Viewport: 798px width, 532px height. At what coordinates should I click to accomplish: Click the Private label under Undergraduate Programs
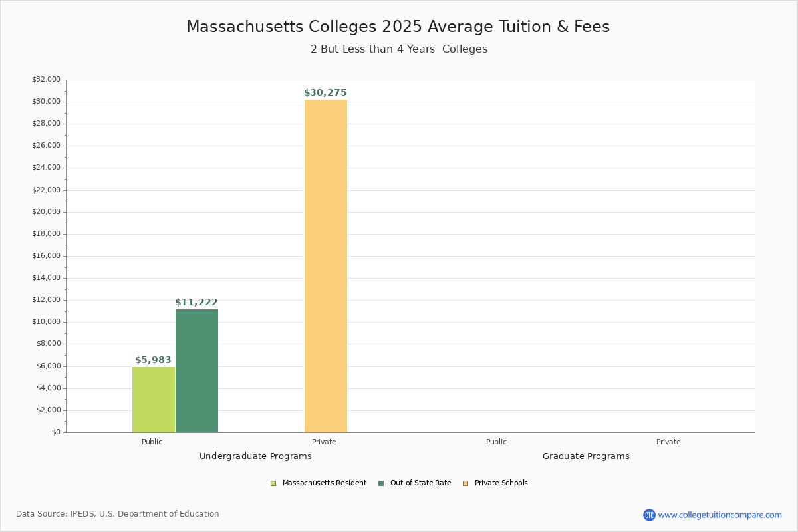[x=324, y=442]
